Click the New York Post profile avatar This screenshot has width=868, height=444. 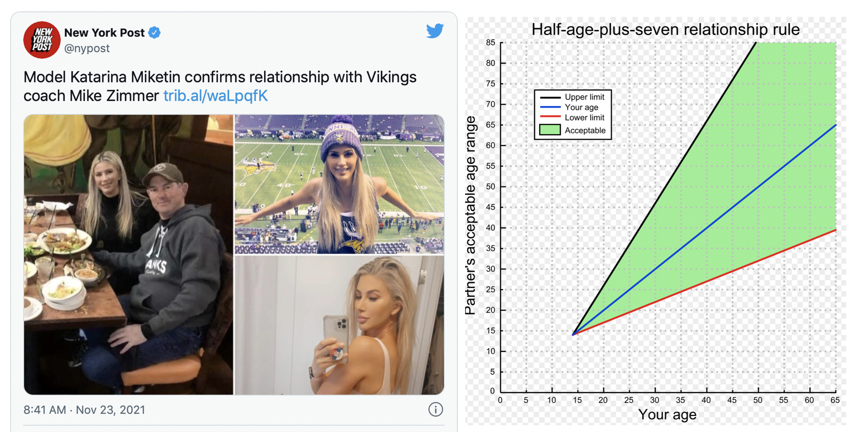point(42,40)
